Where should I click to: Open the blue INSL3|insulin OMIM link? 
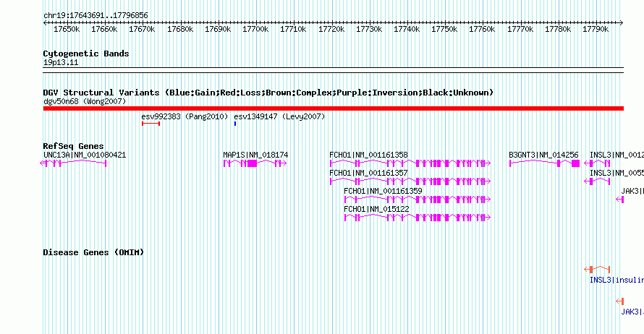(617, 281)
